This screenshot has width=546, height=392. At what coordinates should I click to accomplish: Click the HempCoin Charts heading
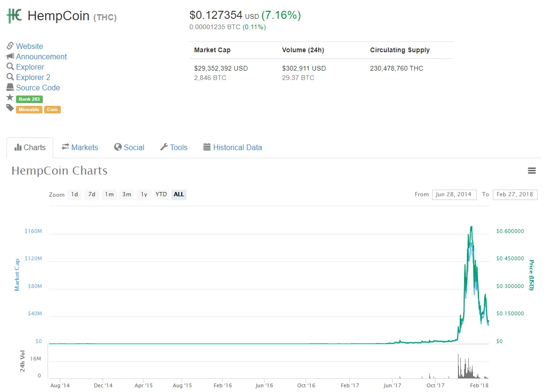pyautogui.click(x=60, y=170)
